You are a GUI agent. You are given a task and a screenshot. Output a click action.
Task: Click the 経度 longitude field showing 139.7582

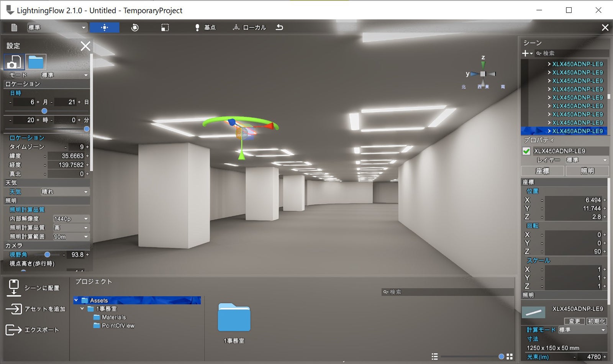pos(67,165)
